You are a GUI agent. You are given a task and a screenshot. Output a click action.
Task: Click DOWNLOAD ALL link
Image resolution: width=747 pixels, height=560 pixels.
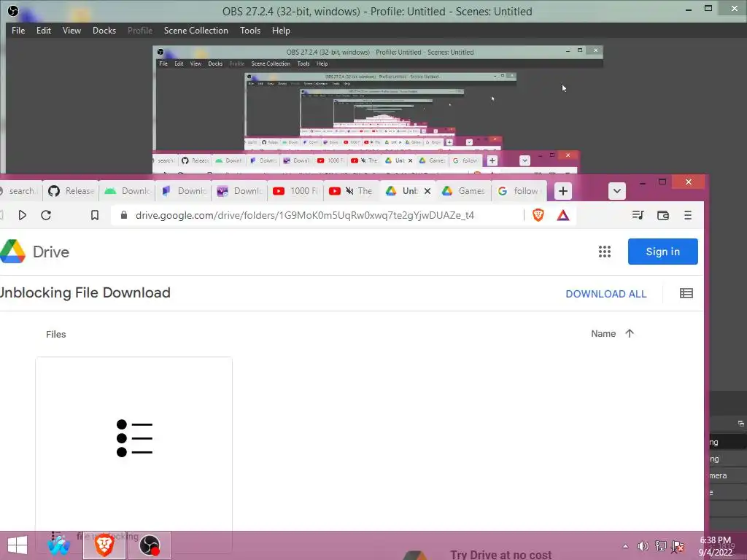pos(606,294)
